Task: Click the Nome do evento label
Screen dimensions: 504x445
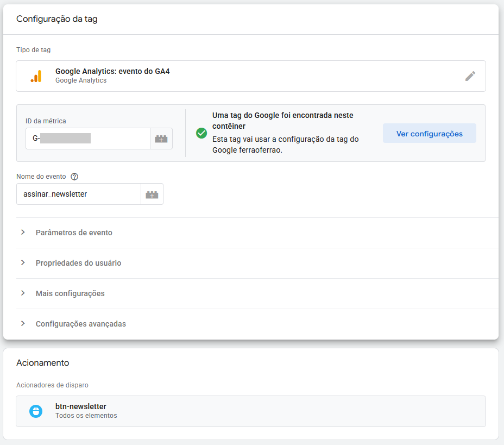Action: (41, 177)
